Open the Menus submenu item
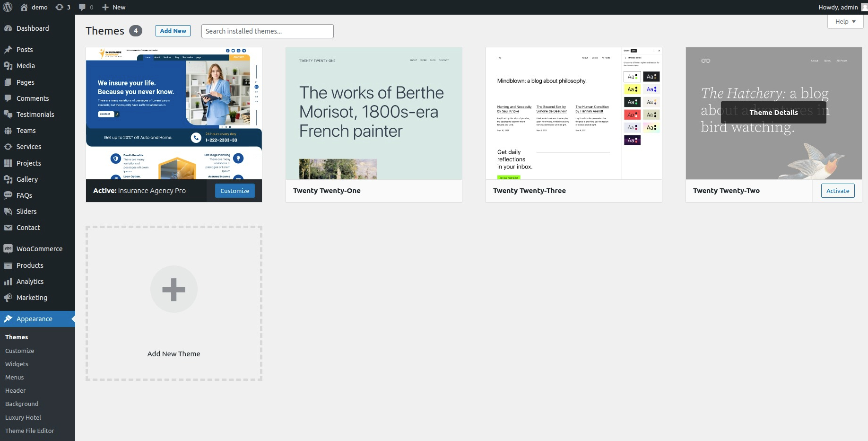868x441 pixels. (15, 378)
